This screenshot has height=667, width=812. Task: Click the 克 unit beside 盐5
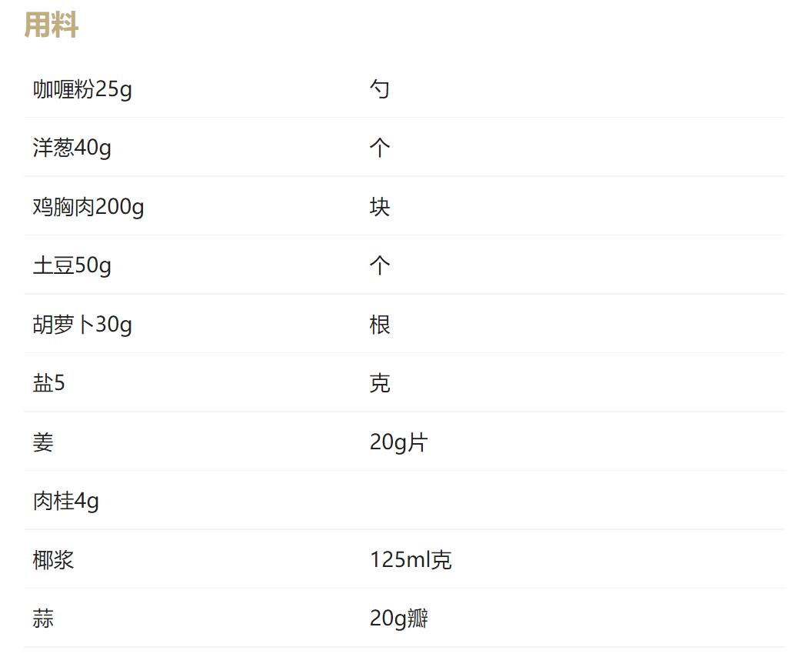pos(380,383)
